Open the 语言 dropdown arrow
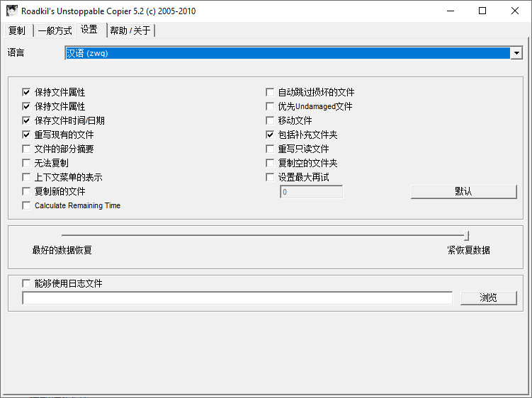 (516, 53)
